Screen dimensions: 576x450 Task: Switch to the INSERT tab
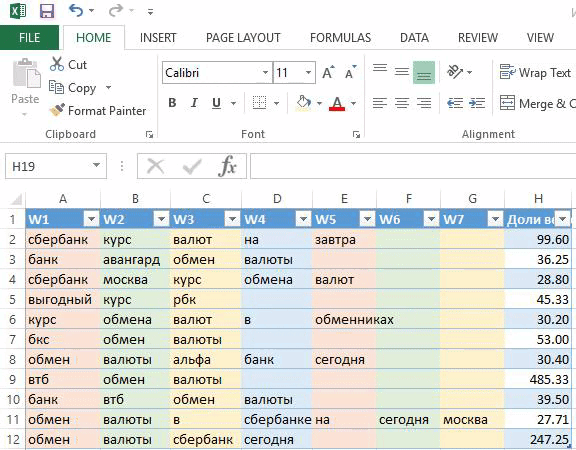(x=158, y=37)
